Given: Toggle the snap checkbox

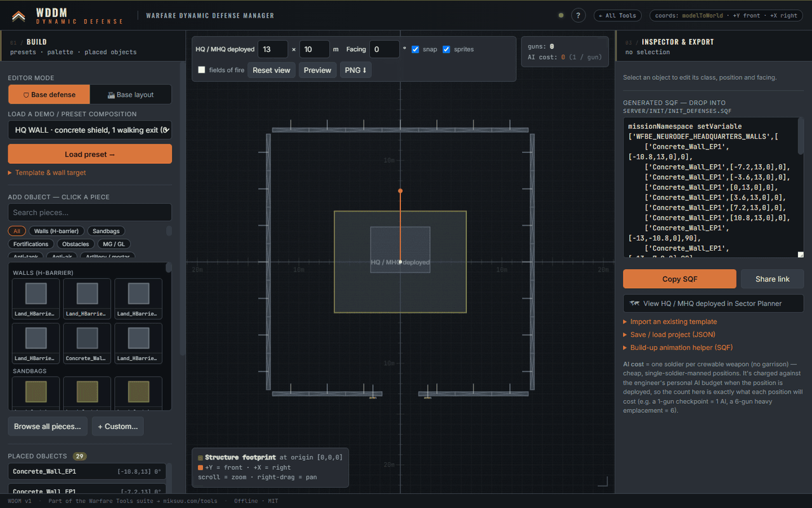Looking at the screenshot, I should click(416, 49).
